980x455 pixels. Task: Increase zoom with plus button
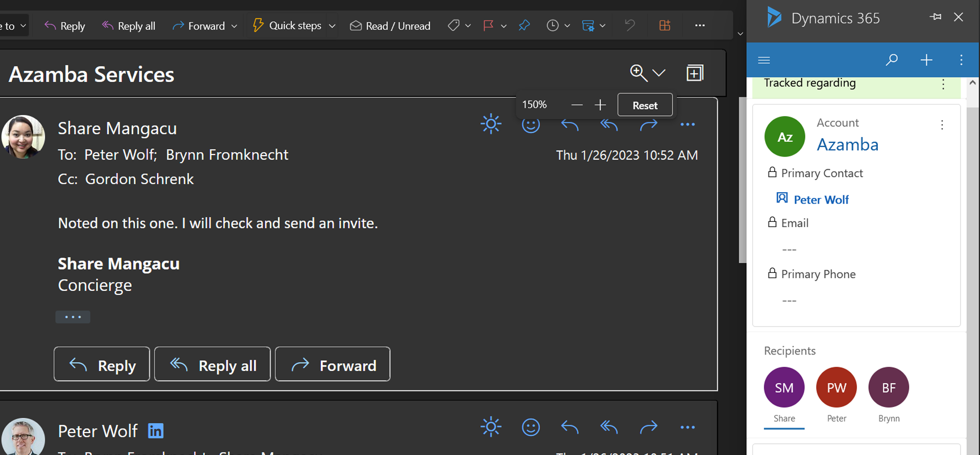[600, 105]
